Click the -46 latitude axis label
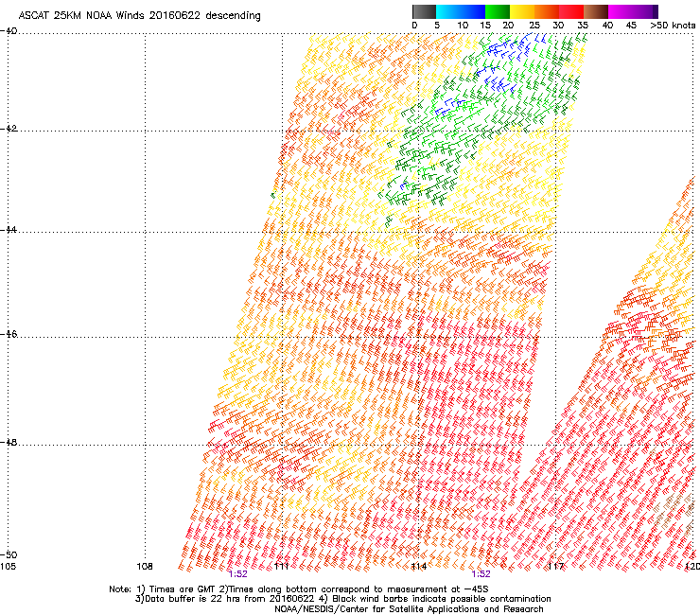Image resolution: width=700 pixels, height=615 pixels. click(x=9, y=334)
